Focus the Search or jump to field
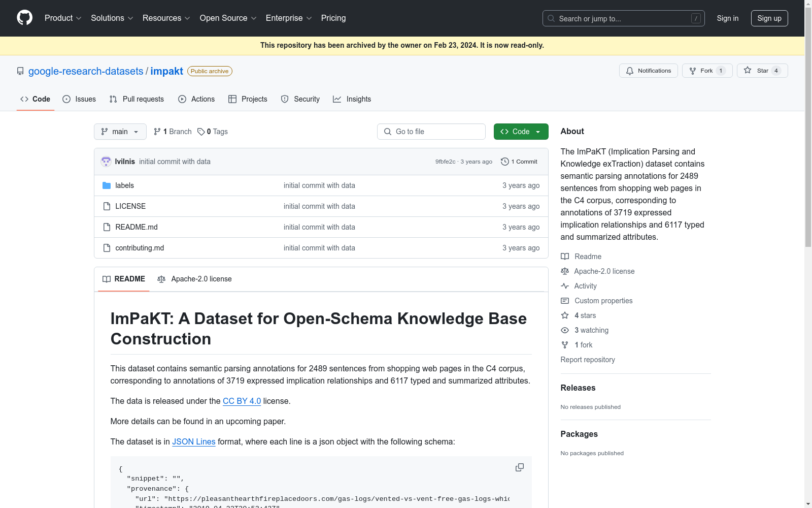 point(624,18)
